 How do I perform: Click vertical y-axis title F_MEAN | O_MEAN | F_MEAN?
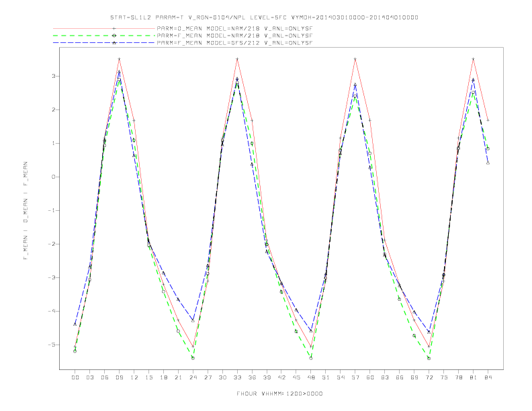coord(26,211)
